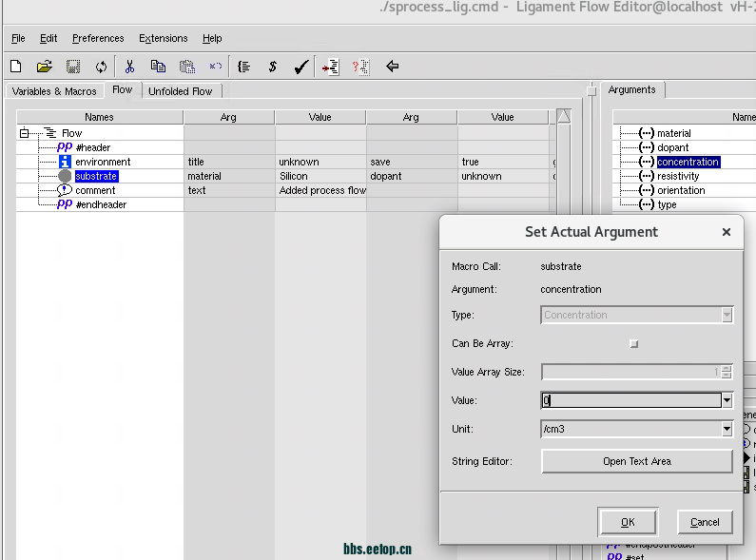Click the gray circle icon beside substrate
Viewport: 756px width, 560px height.
65,176
